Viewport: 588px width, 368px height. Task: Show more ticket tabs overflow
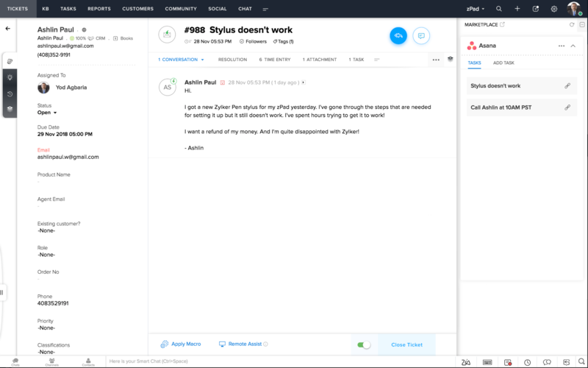(377, 60)
